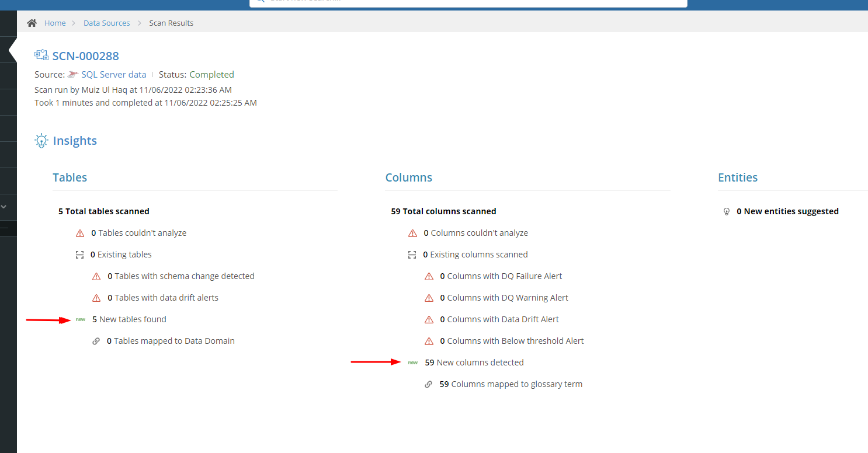Open 0 New entities suggested
Screen dimensions: 868x453
787,211
